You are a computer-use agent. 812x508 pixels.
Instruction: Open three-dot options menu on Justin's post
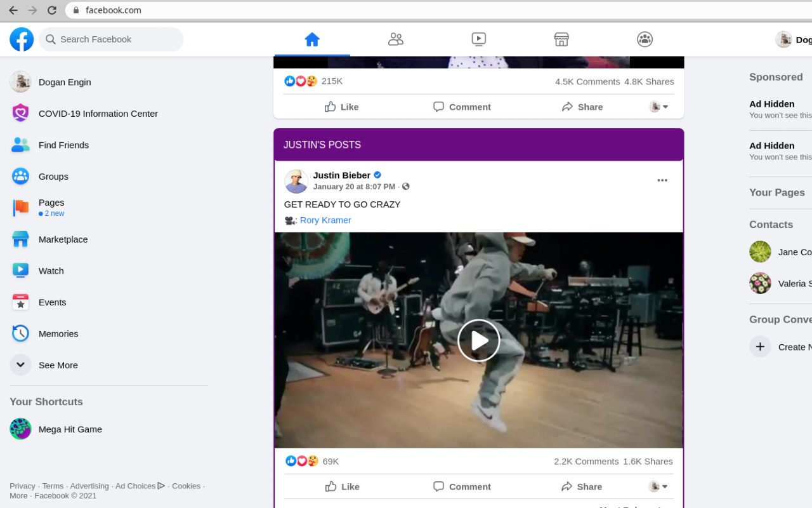coord(662,180)
